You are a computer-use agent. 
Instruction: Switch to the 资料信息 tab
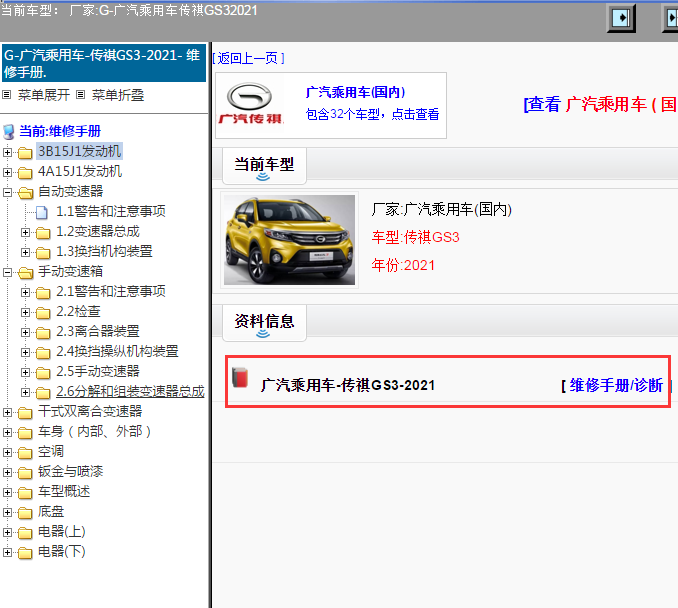pos(264,323)
